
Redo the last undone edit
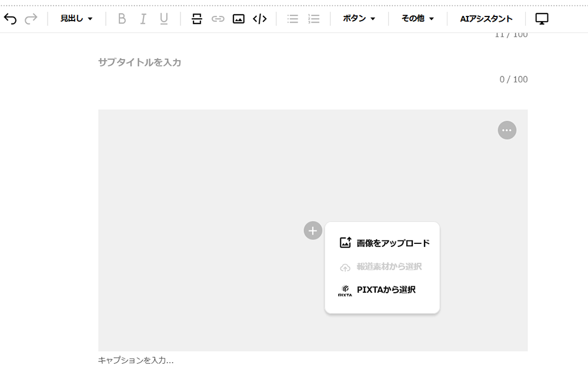tap(31, 18)
